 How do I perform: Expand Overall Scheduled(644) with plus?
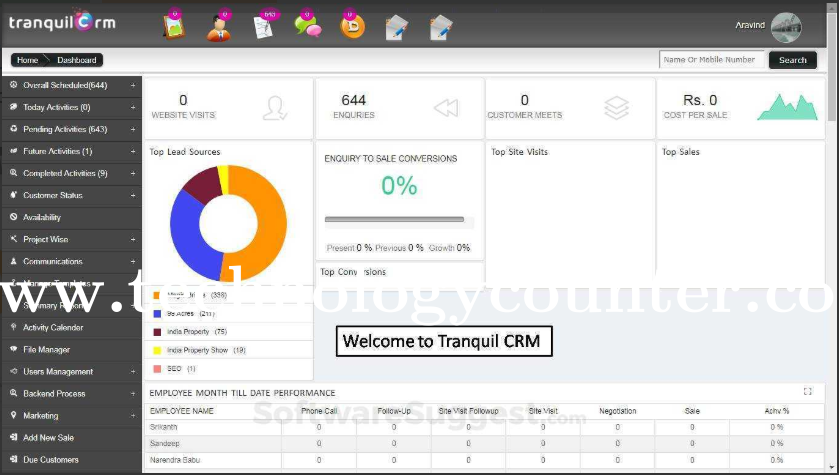(133, 85)
